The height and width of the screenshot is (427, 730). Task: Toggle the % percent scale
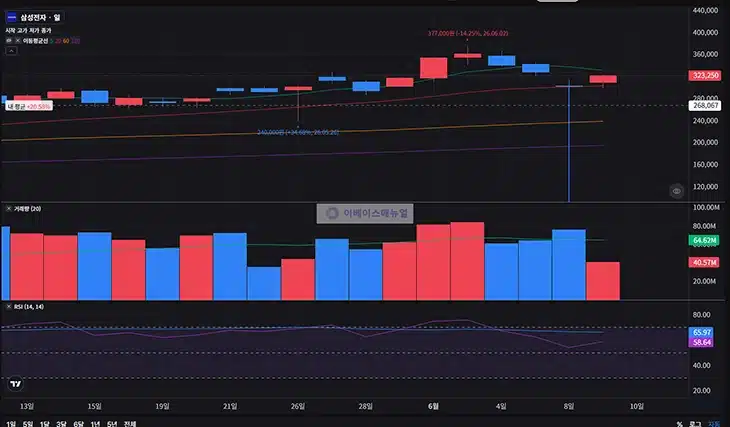click(x=680, y=424)
